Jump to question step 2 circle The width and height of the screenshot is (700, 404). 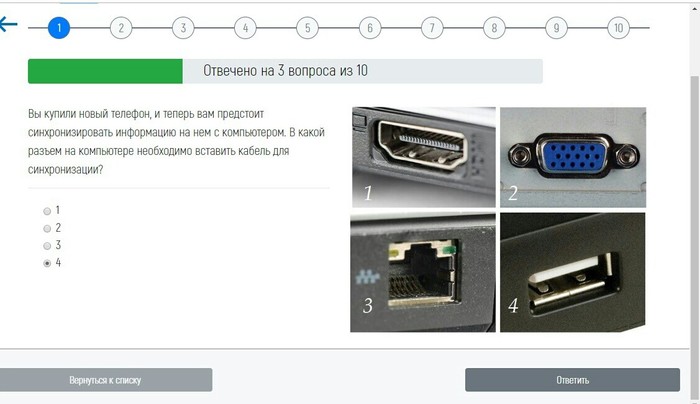(121, 28)
